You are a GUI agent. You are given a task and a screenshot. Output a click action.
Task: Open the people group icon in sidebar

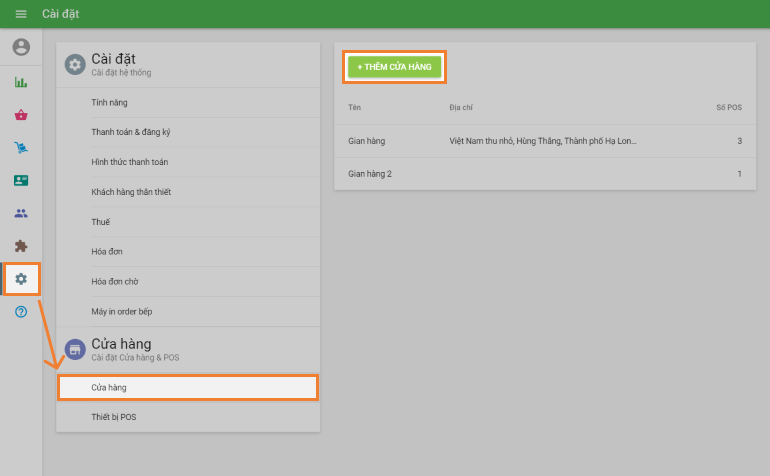21,213
